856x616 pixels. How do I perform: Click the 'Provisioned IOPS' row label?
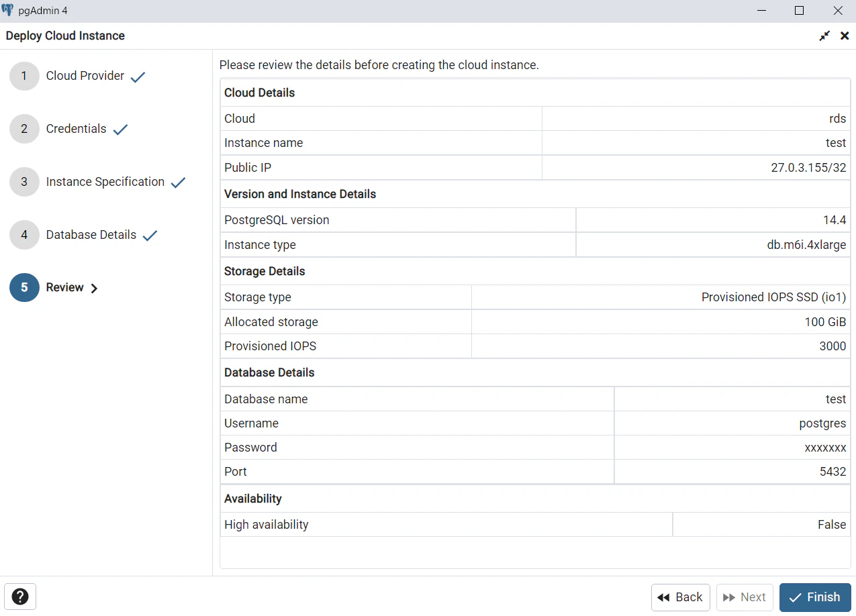(270, 346)
